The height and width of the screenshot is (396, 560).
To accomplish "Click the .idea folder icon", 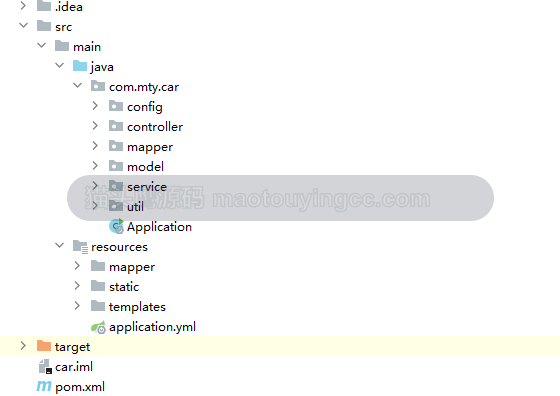I will tap(44, 6).
